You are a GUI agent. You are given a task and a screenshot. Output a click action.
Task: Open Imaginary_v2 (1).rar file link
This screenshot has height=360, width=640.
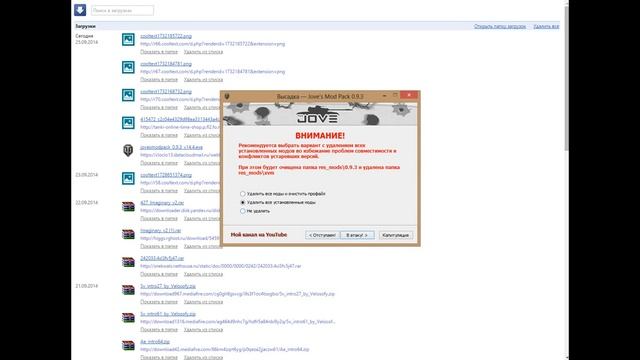(x=160, y=231)
